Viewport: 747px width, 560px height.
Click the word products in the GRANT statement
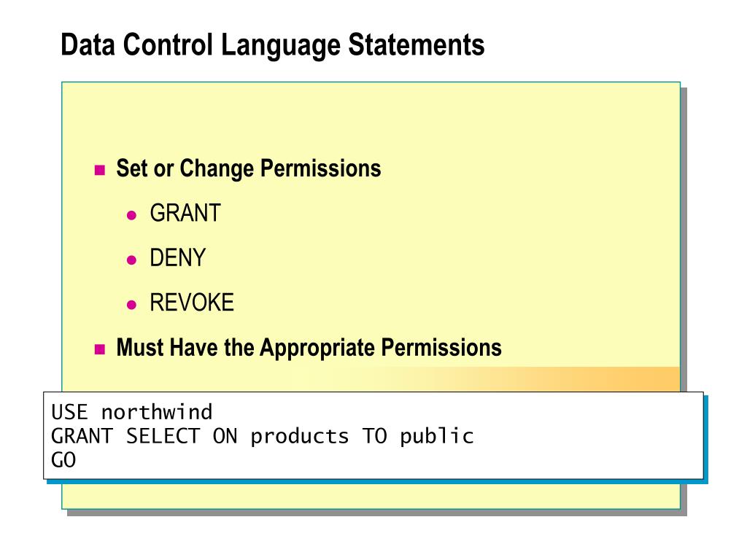(x=300, y=437)
